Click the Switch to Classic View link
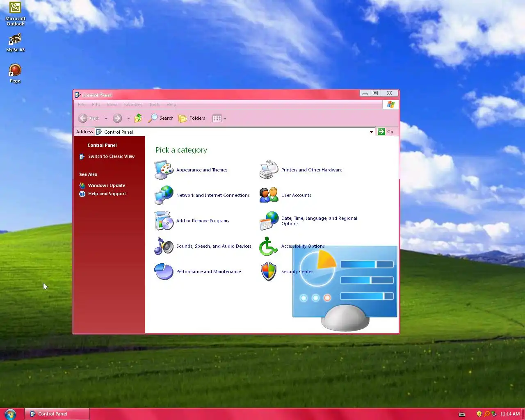Screen dimensions: 525x420 coord(111,156)
